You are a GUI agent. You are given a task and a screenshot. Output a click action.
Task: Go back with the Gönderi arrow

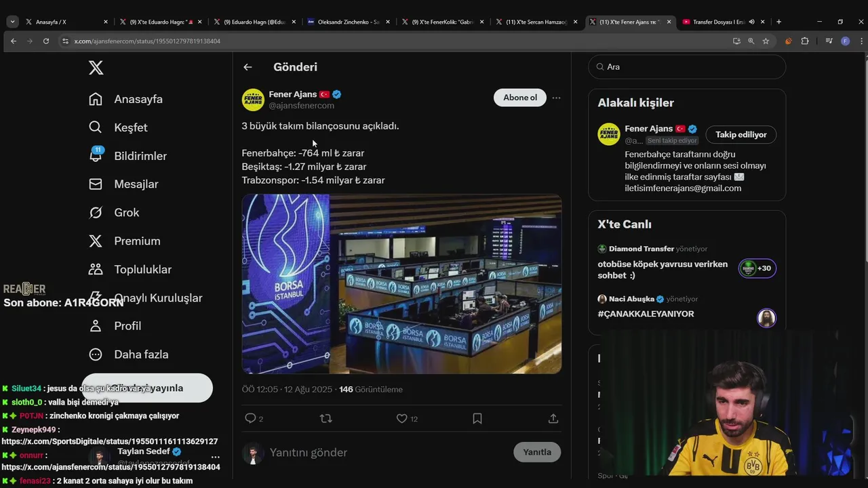(x=248, y=67)
